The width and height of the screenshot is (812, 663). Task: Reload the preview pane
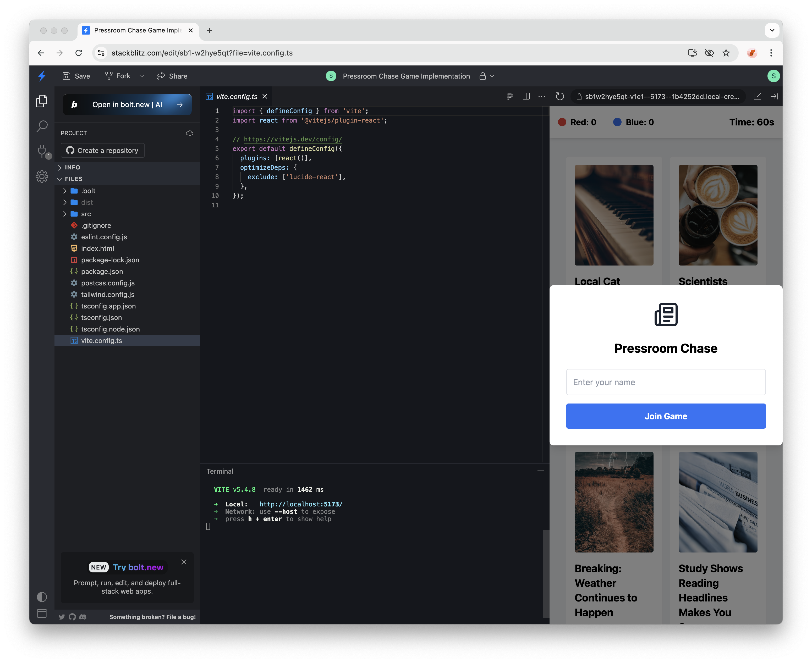559,97
